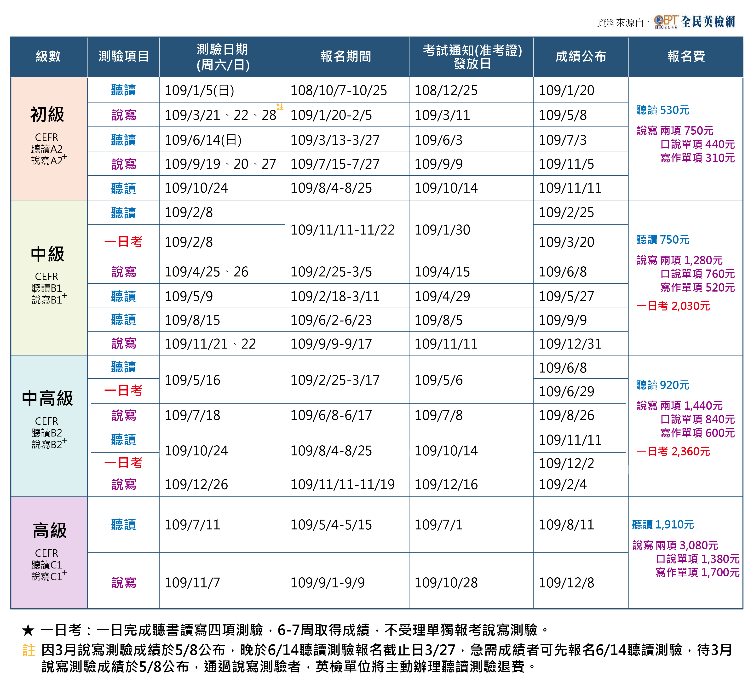Click results date 109/2/4

(x=563, y=485)
